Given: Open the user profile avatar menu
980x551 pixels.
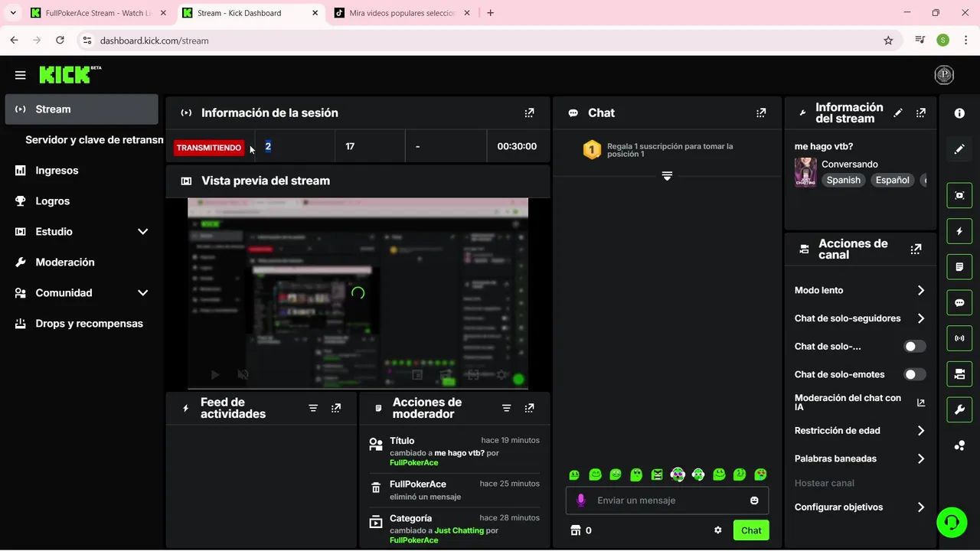Looking at the screenshot, I should tap(944, 75).
